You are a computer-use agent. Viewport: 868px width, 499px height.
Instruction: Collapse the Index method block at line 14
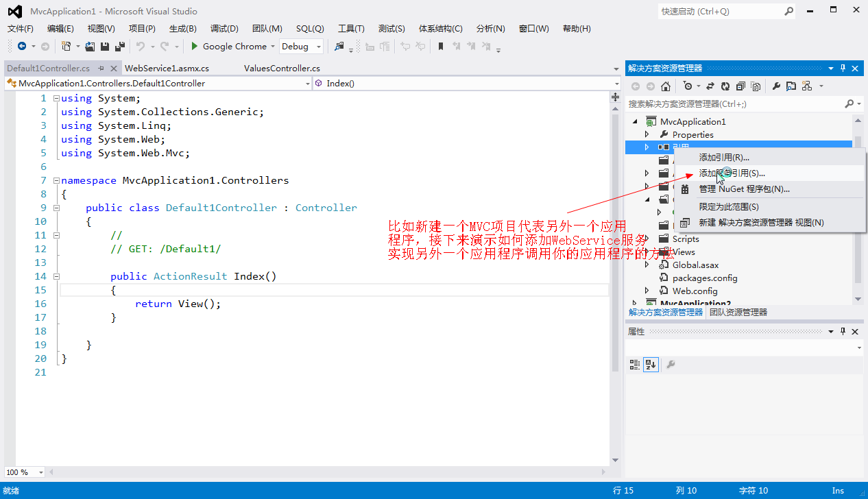pos(56,276)
